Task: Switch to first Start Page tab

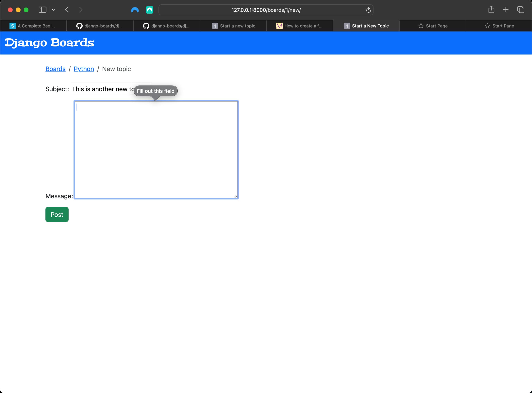Action: (433, 26)
